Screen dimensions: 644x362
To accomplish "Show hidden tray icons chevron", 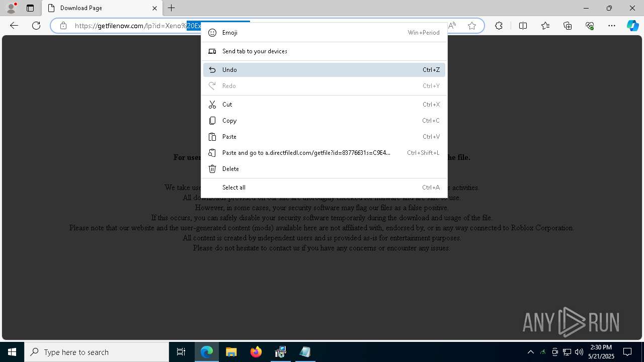I will (x=530, y=352).
